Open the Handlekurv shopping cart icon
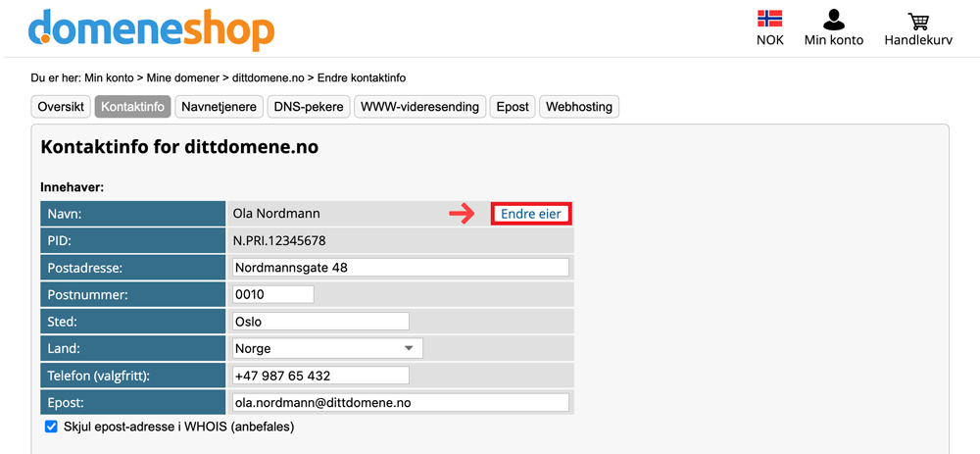Screen dimensions: 980x454 (x=918, y=28)
